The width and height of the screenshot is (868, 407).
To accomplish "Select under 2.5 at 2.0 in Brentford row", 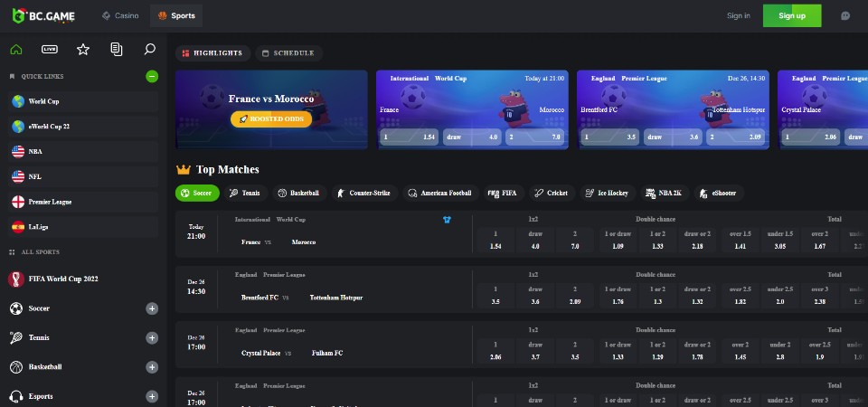I will coord(780,296).
